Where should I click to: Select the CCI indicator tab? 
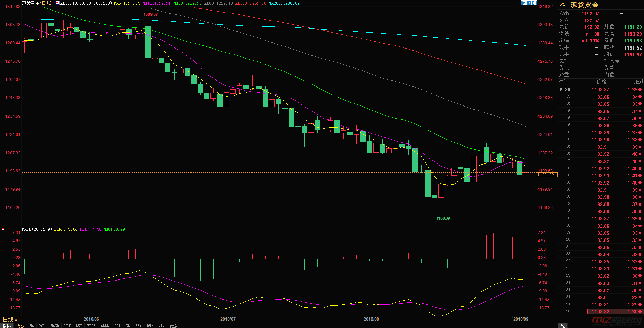tap(117, 326)
